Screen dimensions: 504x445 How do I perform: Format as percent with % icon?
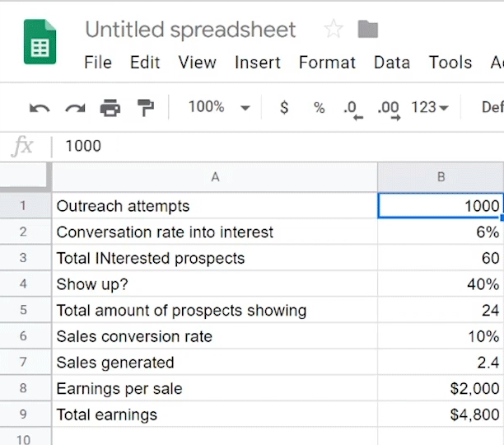pos(319,108)
